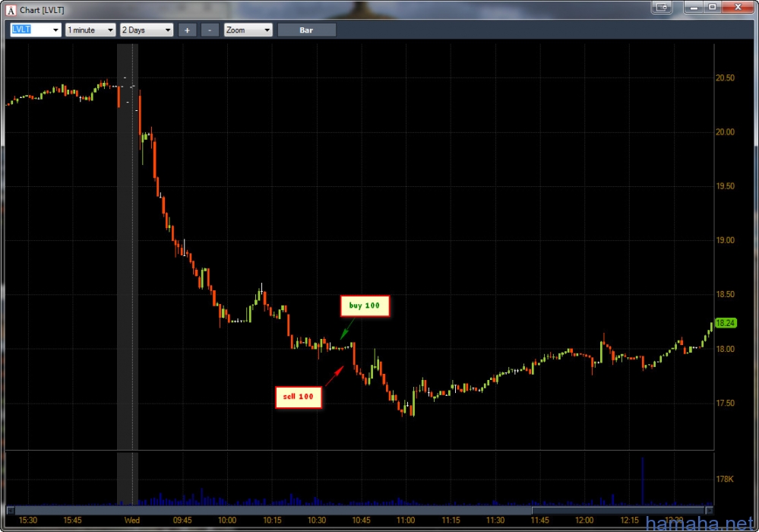Click the 11:00 time axis label
759x532 pixels.
(x=406, y=521)
